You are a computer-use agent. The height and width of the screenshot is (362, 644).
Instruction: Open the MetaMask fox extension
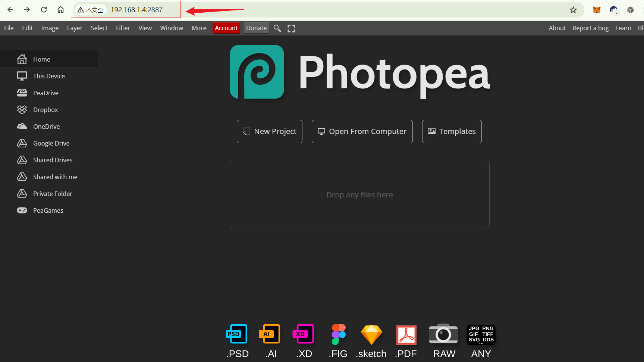coord(597,10)
